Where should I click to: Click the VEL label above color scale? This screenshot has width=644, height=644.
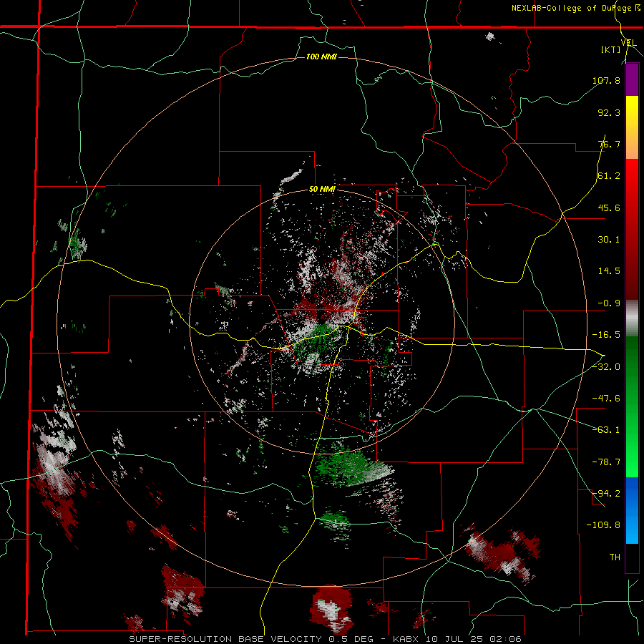[628, 43]
